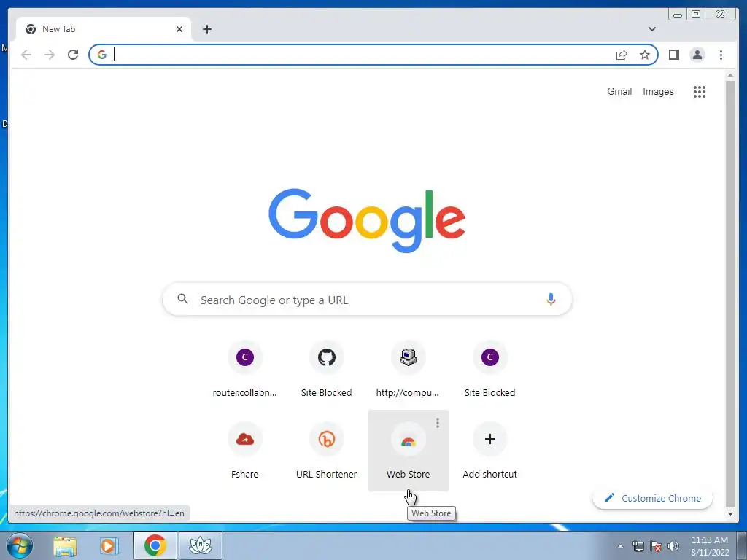Viewport: 747px width, 560px height.
Task: Show hidden tray icons arrow
Action: [x=620, y=546]
